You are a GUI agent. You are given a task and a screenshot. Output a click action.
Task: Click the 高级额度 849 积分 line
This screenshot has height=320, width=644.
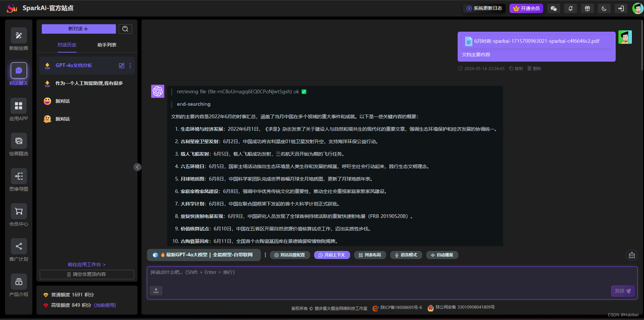[80, 306]
